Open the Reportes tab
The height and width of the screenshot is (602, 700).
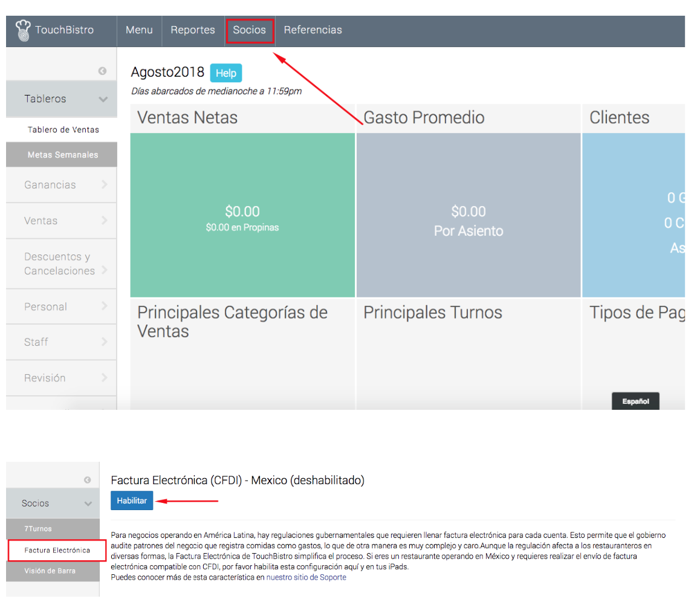tap(193, 30)
